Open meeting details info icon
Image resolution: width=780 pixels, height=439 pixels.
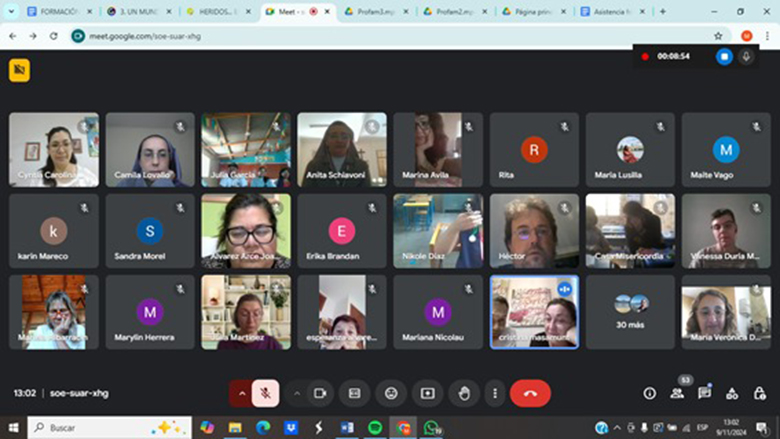click(x=649, y=394)
